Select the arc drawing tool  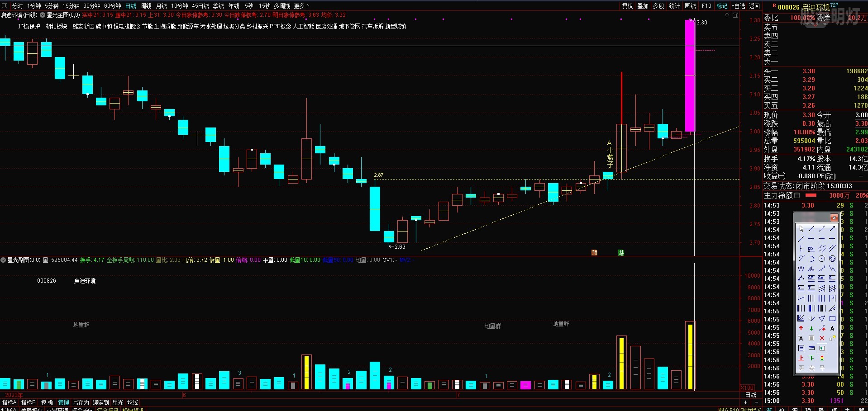pos(811,259)
